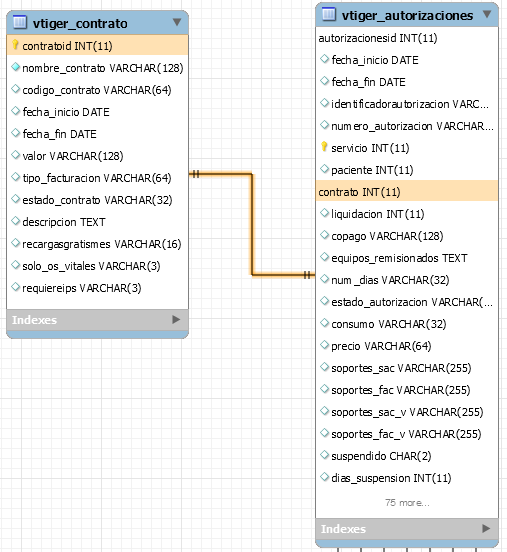Click the diamond icon beside descripcion TEXT
The image size is (507, 552).
click(x=15, y=221)
